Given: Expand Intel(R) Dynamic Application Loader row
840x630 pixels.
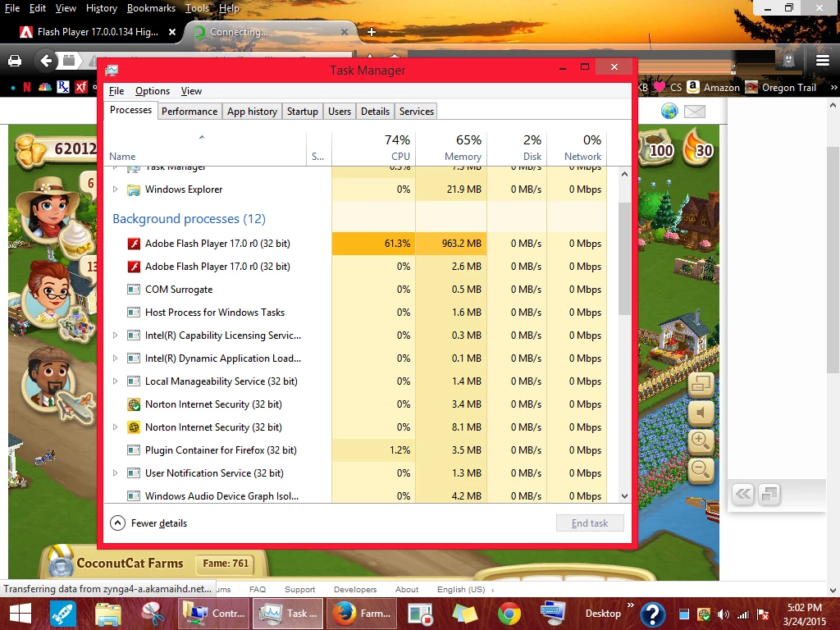Looking at the screenshot, I should click(x=115, y=358).
